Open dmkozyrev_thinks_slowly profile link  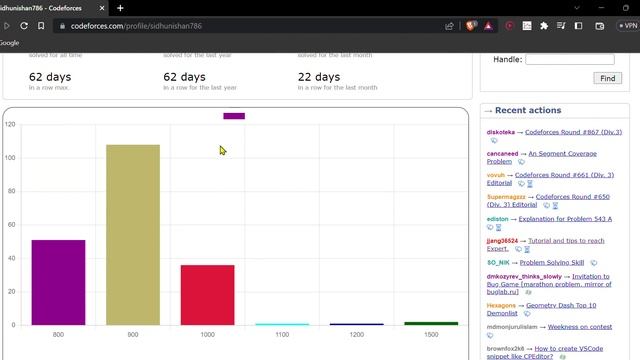click(524, 276)
